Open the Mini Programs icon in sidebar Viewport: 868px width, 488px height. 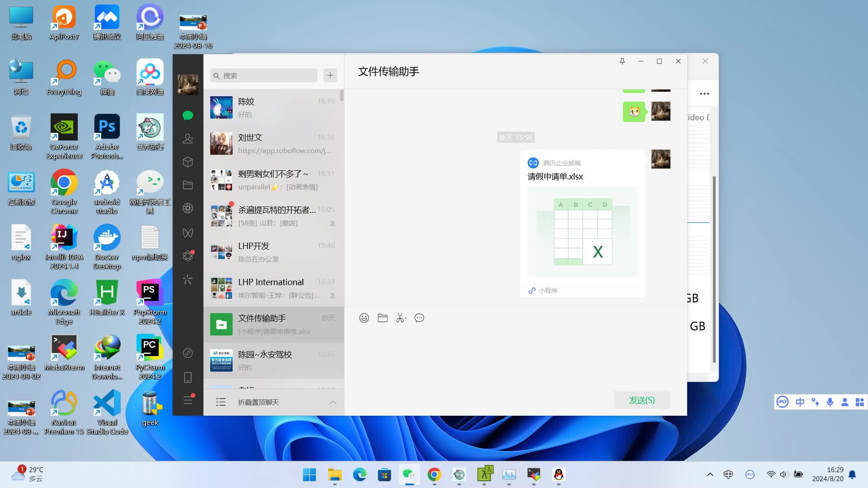click(x=188, y=353)
